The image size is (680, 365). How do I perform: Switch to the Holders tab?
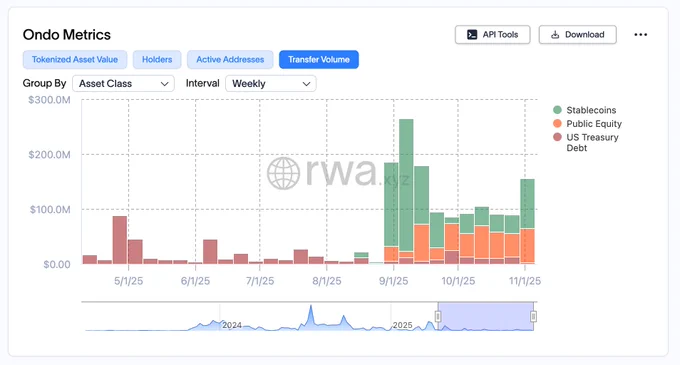click(157, 59)
